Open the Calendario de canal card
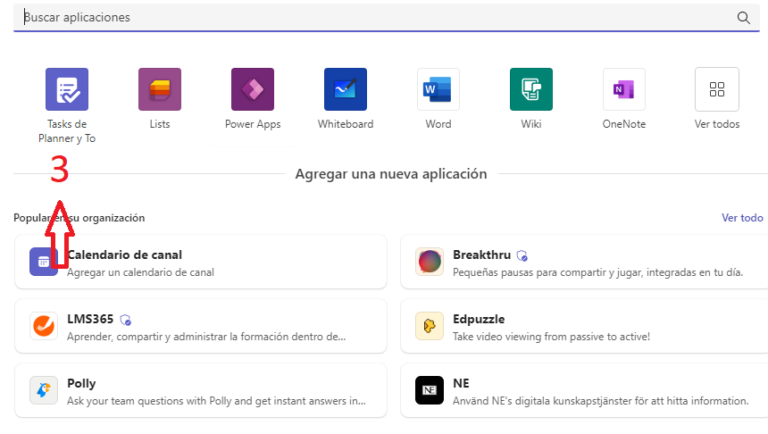This screenshot has height=434, width=768. (x=201, y=262)
